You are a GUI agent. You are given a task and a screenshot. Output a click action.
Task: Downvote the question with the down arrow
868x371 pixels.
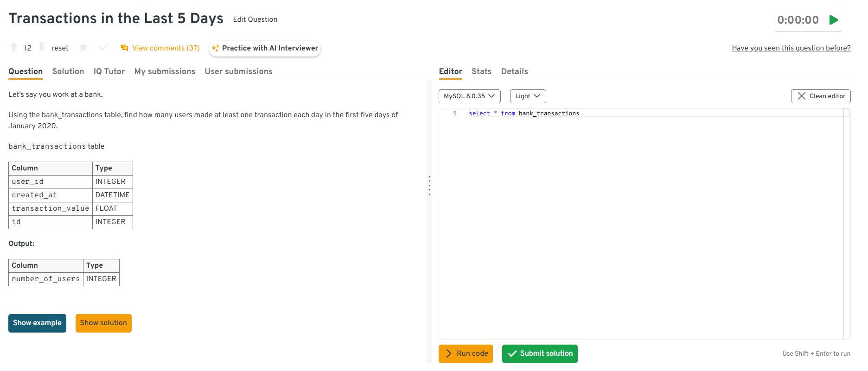click(x=42, y=47)
